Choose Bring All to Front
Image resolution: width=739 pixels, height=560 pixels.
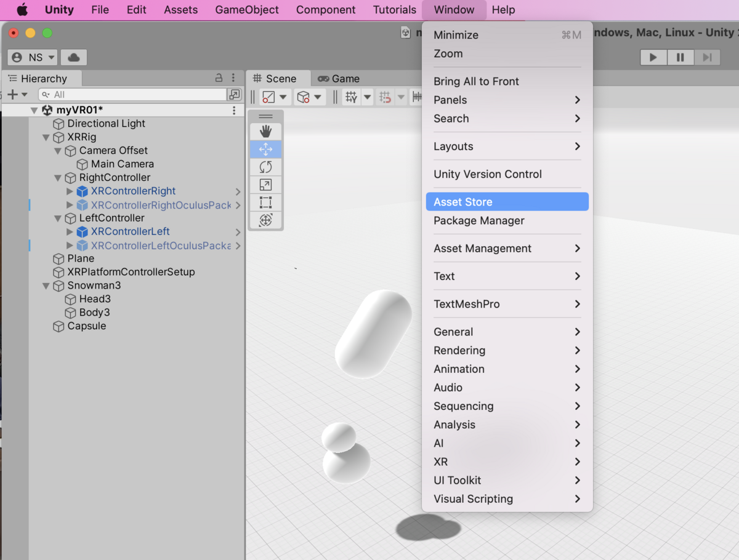coord(507,81)
